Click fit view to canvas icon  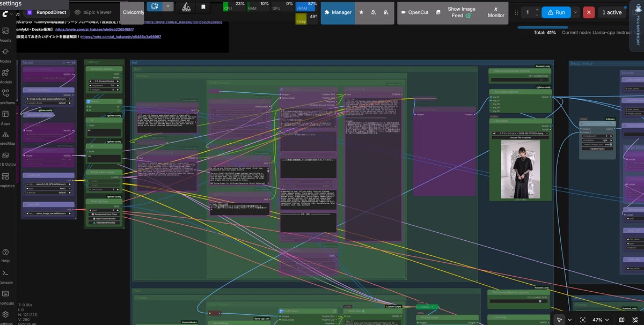click(x=583, y=319)
